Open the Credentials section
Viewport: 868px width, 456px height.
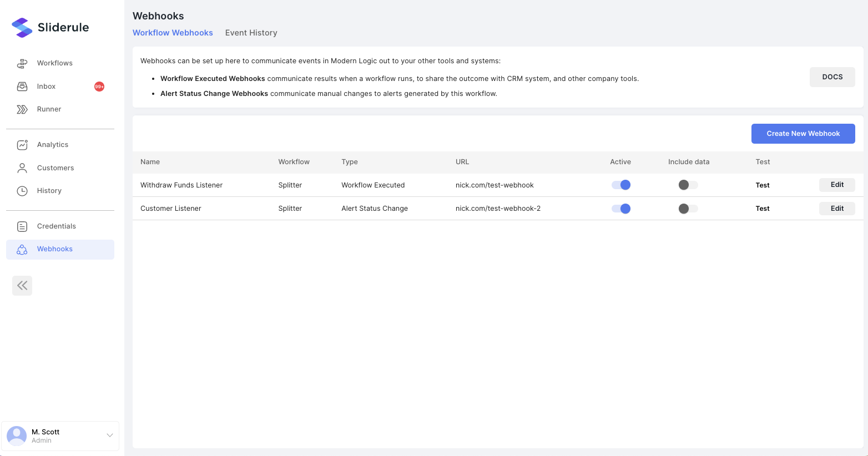[x=60, y=226]
